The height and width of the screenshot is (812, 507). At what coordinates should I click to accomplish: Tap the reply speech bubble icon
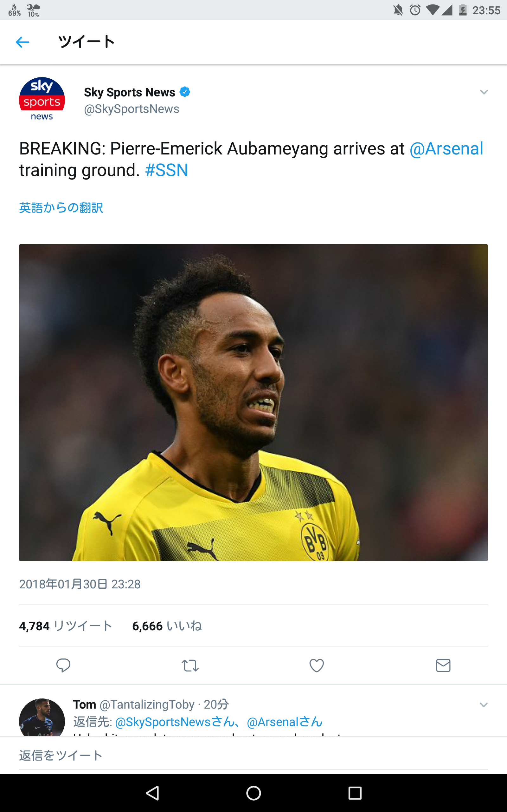tap(63, 665)
